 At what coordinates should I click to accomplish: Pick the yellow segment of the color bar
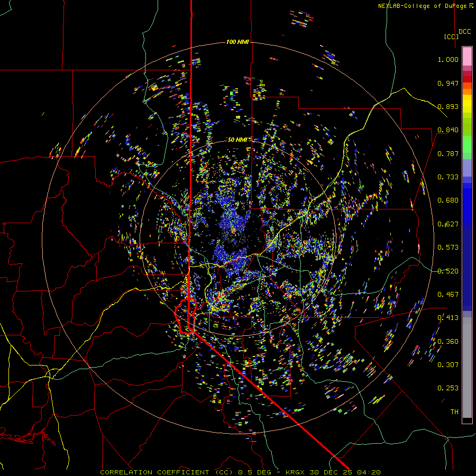pyautogui.click(x=467, y=104)
